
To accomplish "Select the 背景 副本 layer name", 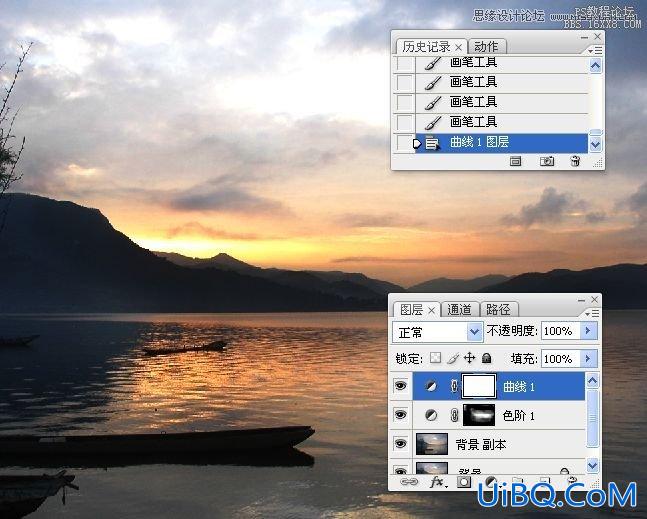I will click(x=481, y=444).
